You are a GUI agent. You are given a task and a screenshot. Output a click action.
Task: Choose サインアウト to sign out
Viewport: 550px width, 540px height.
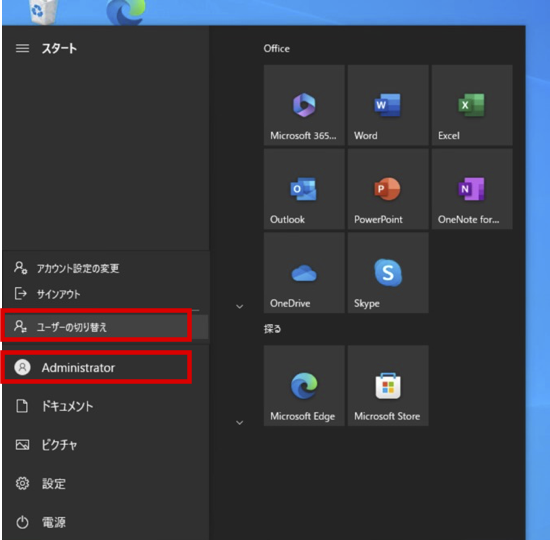[105, 294]
